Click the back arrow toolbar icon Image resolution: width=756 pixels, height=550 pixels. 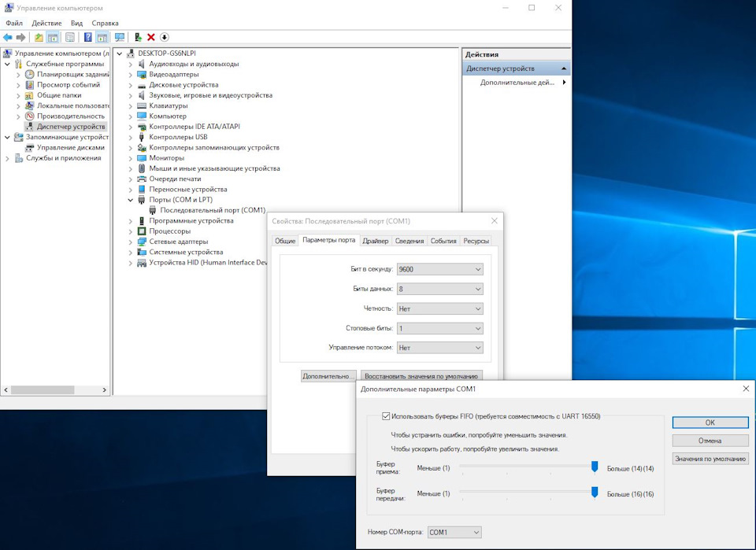(x=8, y=37)
